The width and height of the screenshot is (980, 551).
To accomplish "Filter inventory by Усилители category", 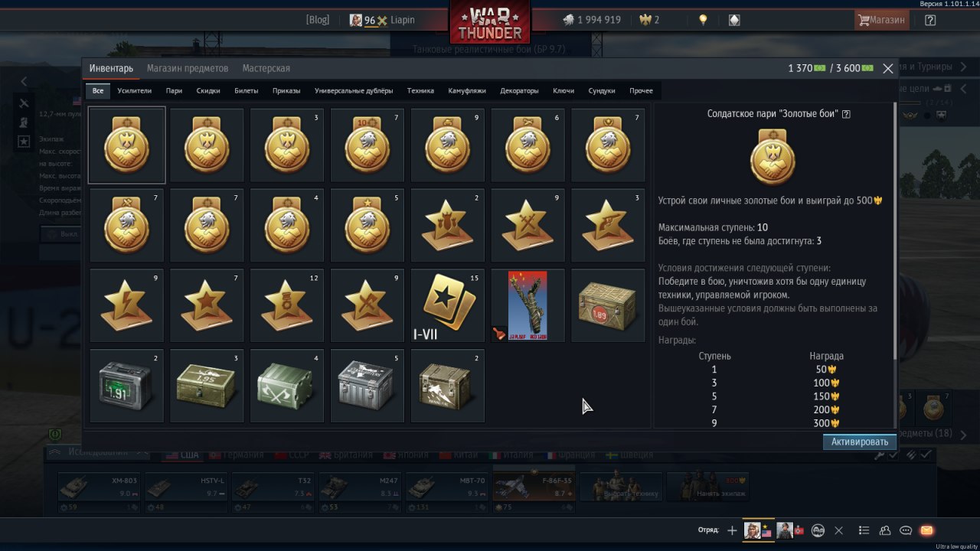I will pos(135,90).
